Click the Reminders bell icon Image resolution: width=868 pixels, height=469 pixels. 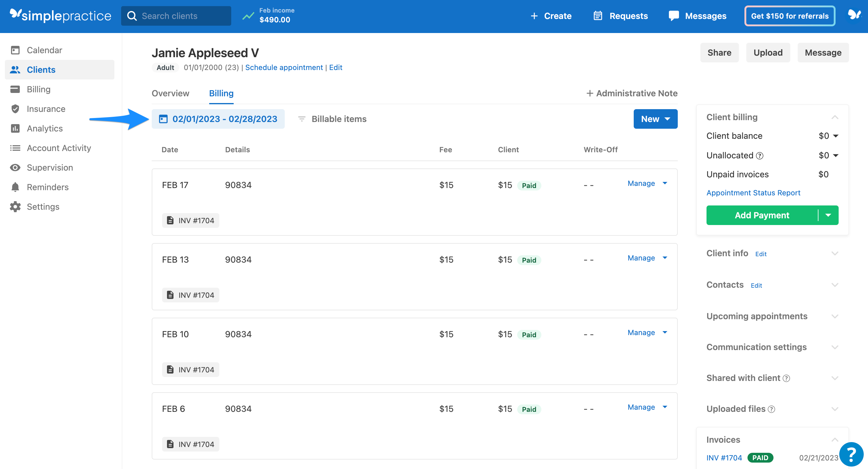coord(16,187)
